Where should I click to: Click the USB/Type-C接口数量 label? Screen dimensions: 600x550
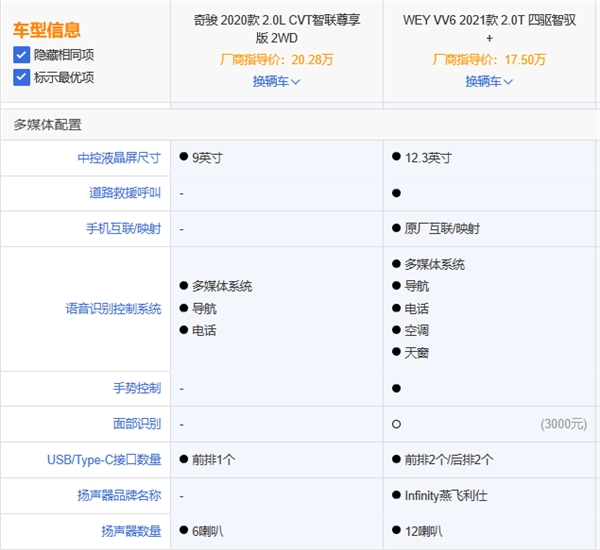pos(103,459)
